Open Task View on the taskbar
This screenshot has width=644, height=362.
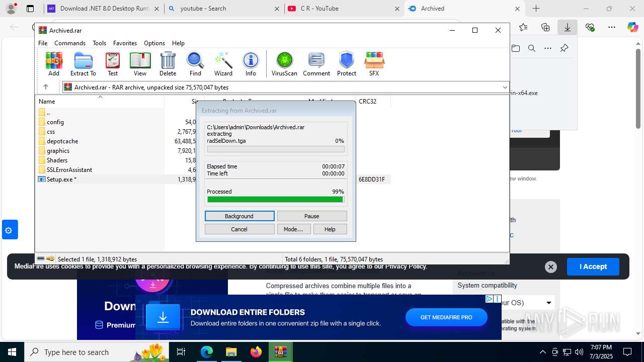182,352
